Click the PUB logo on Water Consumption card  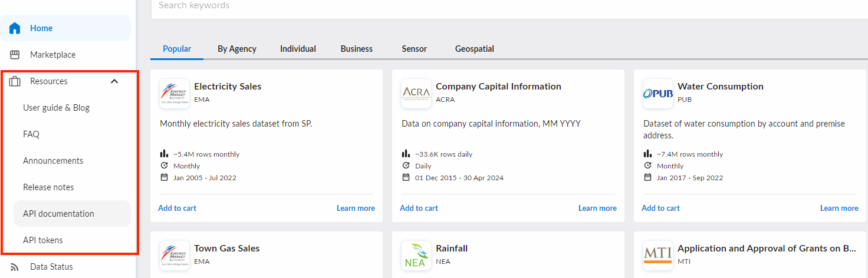click(x=658, y=94)
